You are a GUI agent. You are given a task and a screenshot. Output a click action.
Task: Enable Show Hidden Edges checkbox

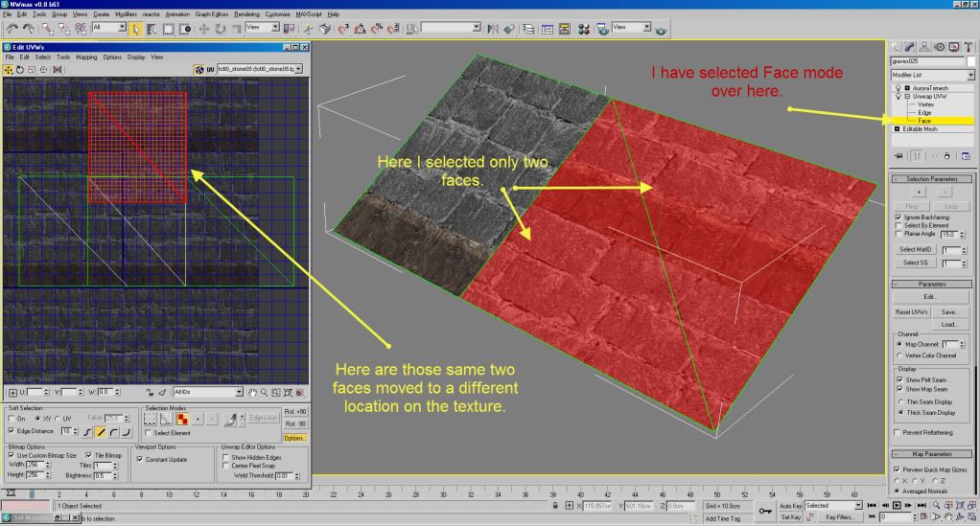click(x=226, y=458)
